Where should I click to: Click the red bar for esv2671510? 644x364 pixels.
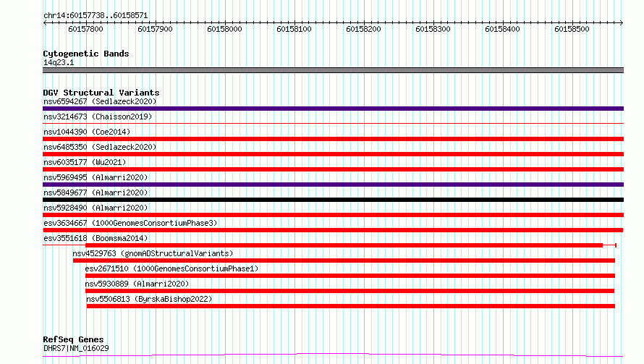pyautogui.click(x=350, y=276)
